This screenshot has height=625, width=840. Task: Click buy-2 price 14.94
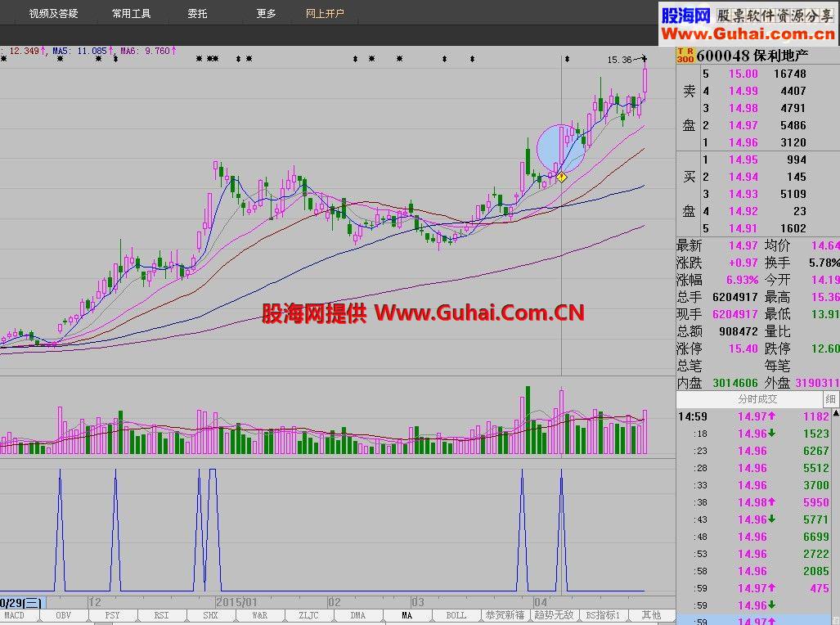coord(743,177)
